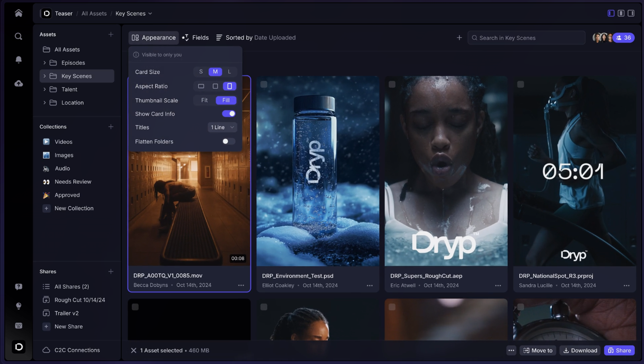Viewport: 644px width, 364px height.
Task: Open keyboard shortcuts icon in left rail
Action: pyautogui.click(x=19, y=326)
